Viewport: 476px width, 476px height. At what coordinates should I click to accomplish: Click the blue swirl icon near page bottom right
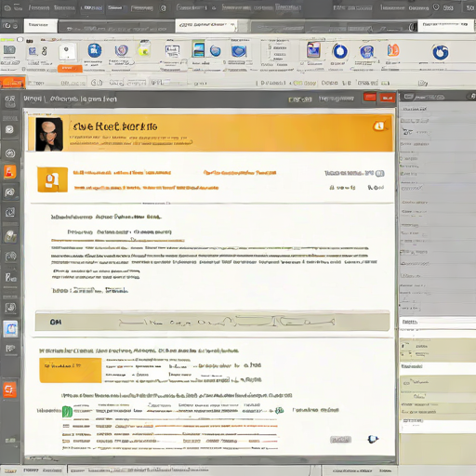click(x=373, y=439)
